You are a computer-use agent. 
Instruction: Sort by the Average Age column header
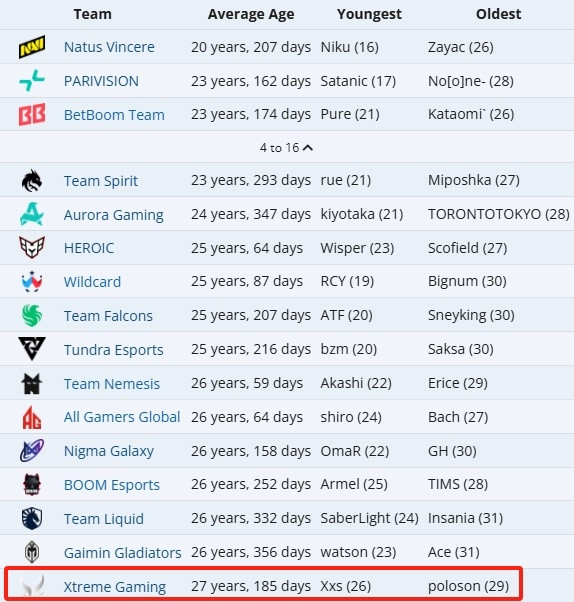click(251, 14)
